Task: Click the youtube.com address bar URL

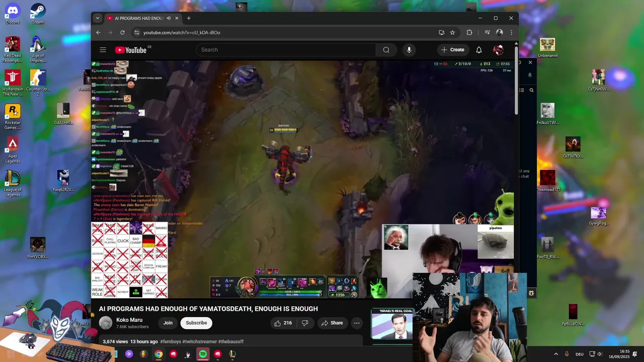Action: [x=182, y=32]
